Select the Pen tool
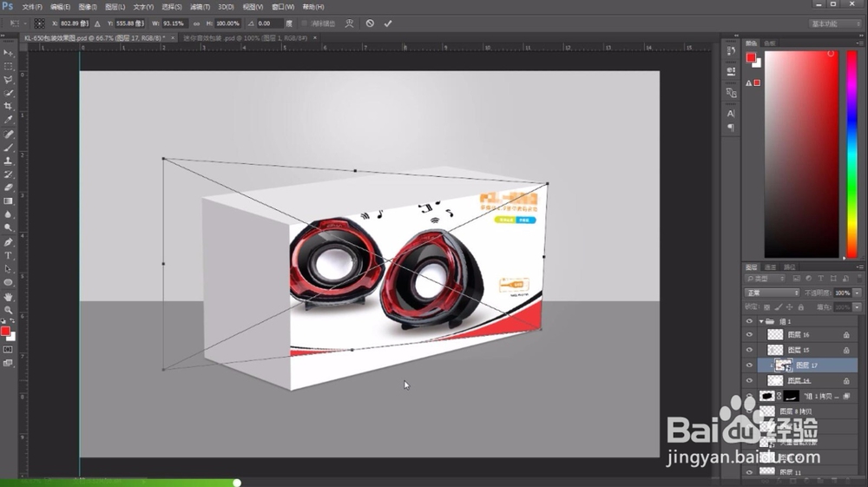Image resolution: width=868 pixels, height=487 pixels. (x=8, y=242)
